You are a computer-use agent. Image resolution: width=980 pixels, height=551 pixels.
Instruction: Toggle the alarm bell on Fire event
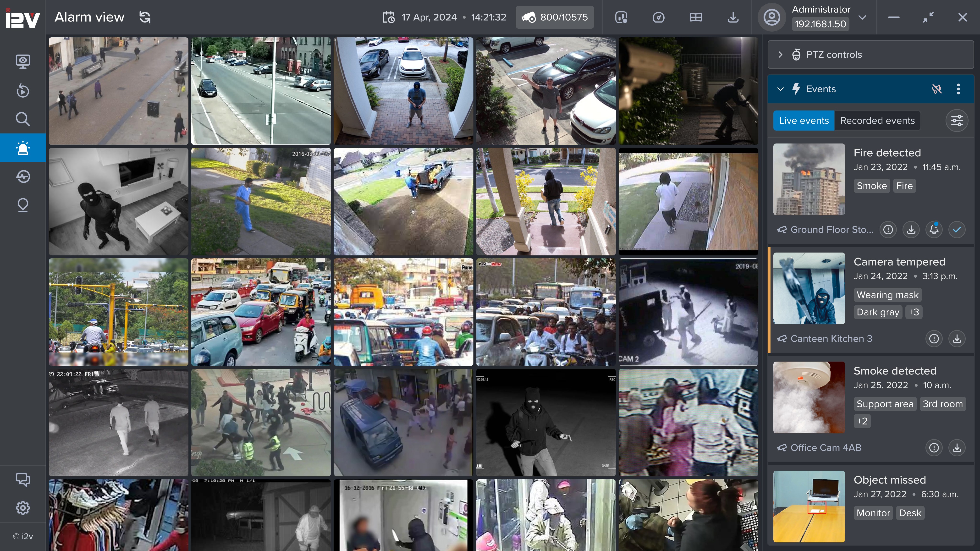(x=934, y=229)
